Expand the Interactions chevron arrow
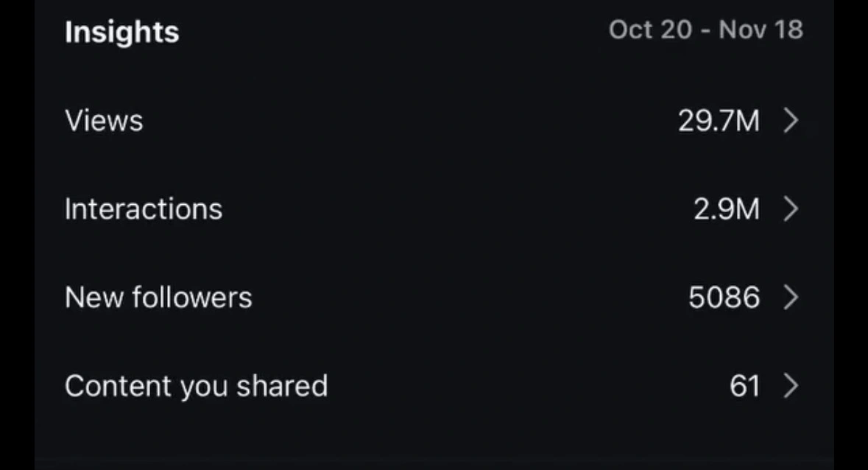The height and width of the screenshot is (470, 868). pyautogui.click(x=791, y=209)
